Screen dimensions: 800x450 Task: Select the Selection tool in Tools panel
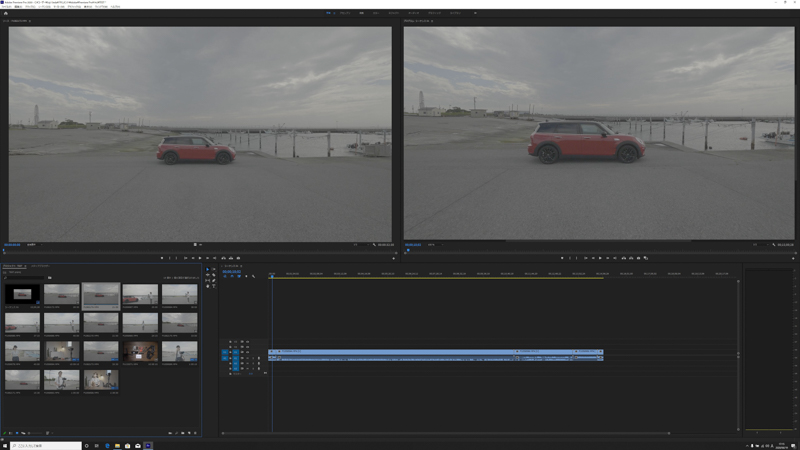point(208,269)
